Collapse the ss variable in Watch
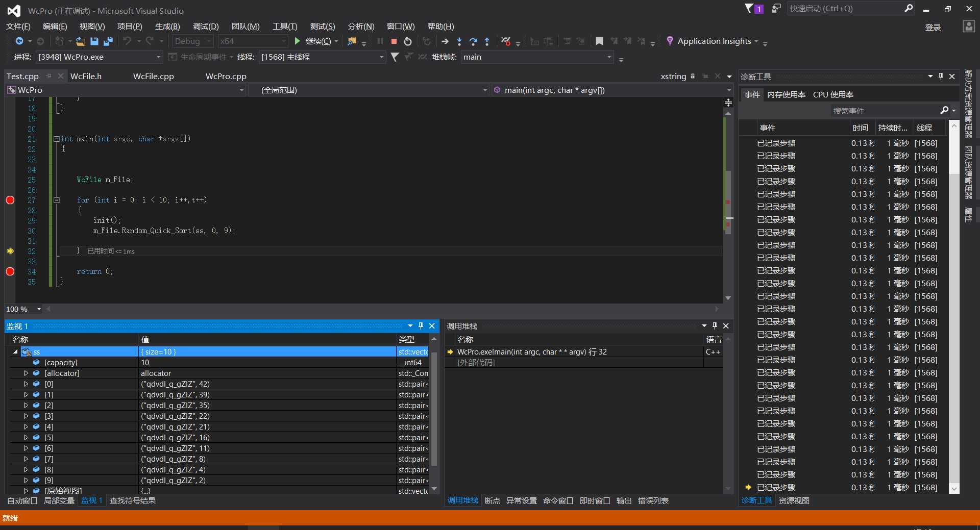Viewport: 980px width, 530px height. click(x=15, y=352)
